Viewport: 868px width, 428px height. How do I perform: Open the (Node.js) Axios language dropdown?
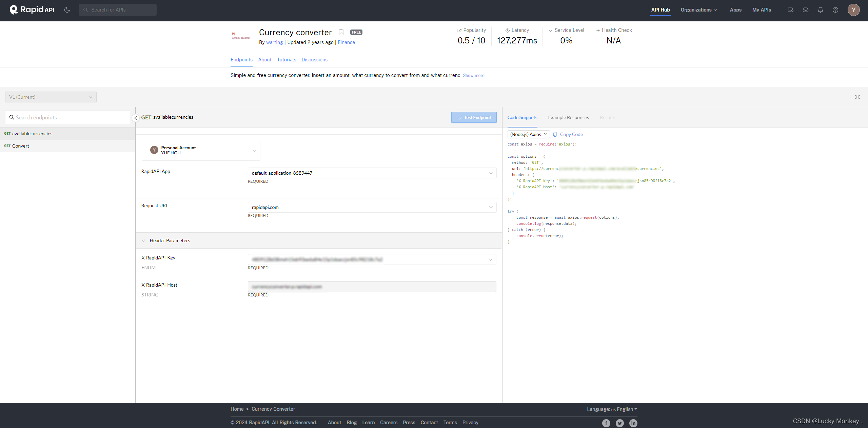528,134
